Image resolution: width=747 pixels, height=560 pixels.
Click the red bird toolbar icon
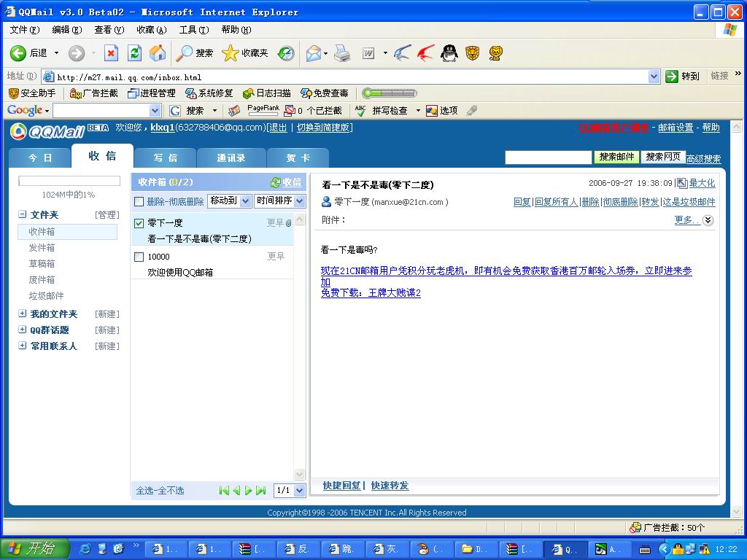425,52
